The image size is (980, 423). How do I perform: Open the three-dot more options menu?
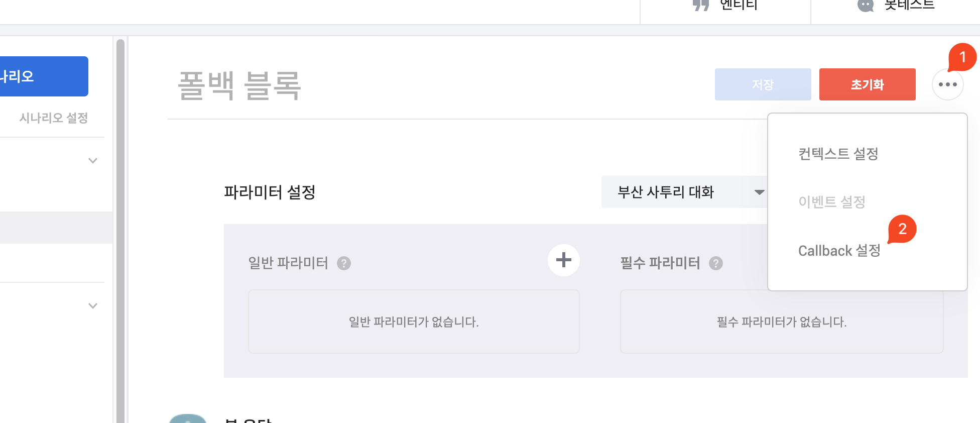point(947,84)
